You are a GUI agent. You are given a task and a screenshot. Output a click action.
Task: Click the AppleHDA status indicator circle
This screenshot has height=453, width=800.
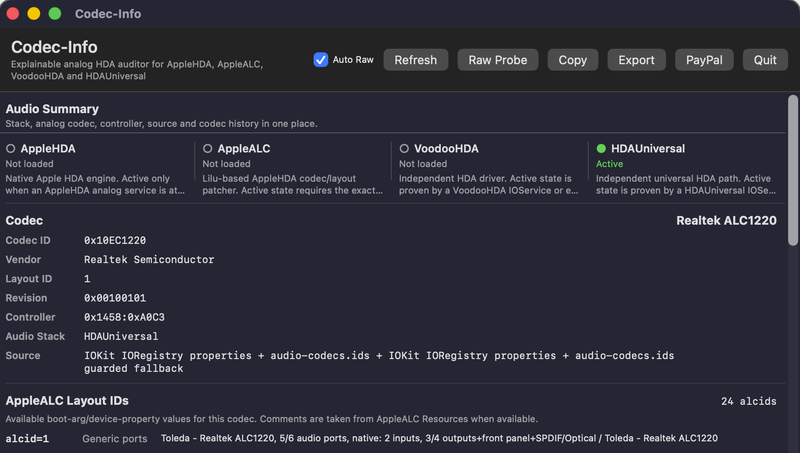(10, 148)
